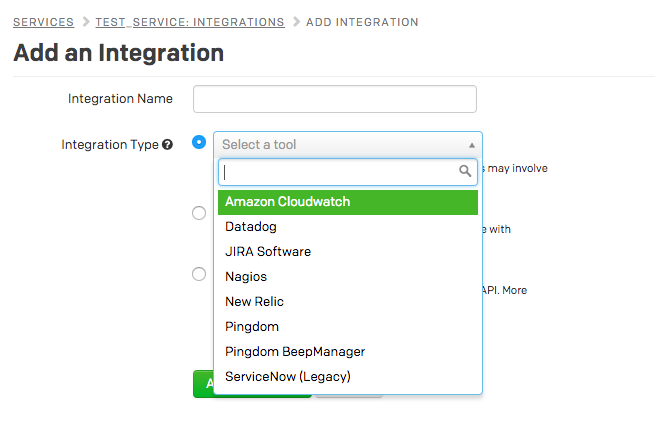Focus the Integration Name input field
The width and height of the screenshot is (655, 421).
click(335, 99)
